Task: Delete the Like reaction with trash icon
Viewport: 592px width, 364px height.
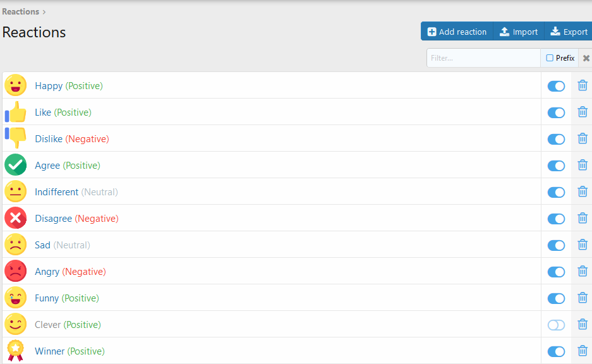Action: point(583,112)
